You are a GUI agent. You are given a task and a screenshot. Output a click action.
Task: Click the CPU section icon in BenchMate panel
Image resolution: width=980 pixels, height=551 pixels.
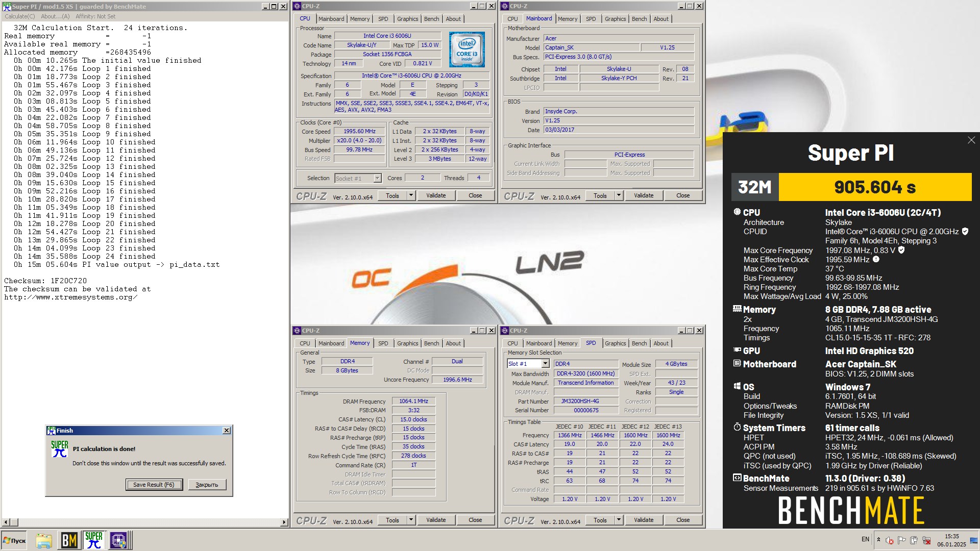coord(737,212)
